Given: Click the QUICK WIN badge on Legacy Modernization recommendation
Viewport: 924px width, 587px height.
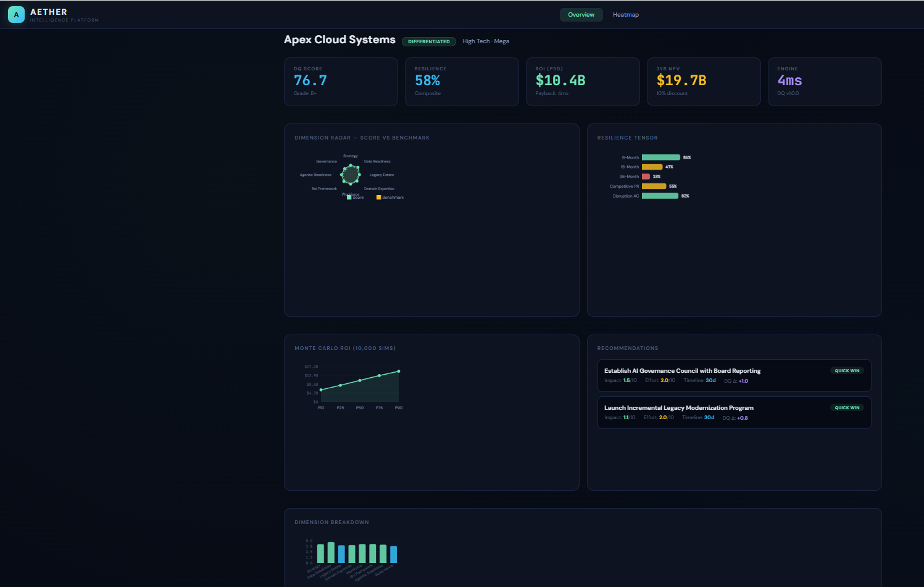Looking at the screenshot, I should (x=846, y=407).
